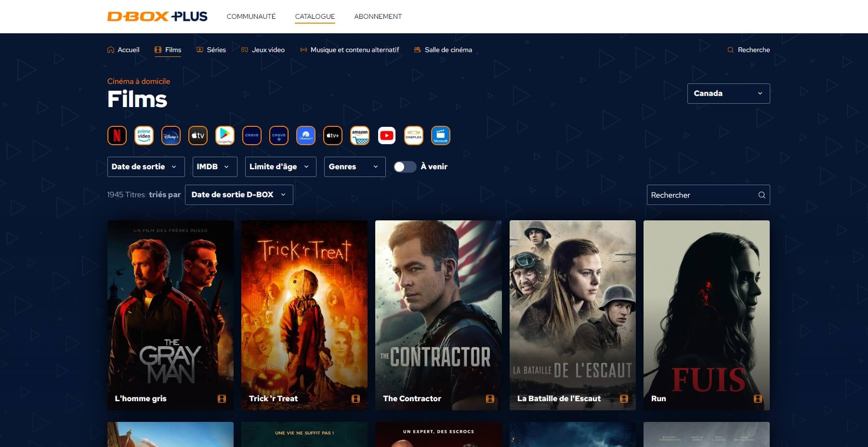This screenshot has width=868, height=447.
Task: Open Musique et contenu alternatif tab
Action: click(350, 50)
